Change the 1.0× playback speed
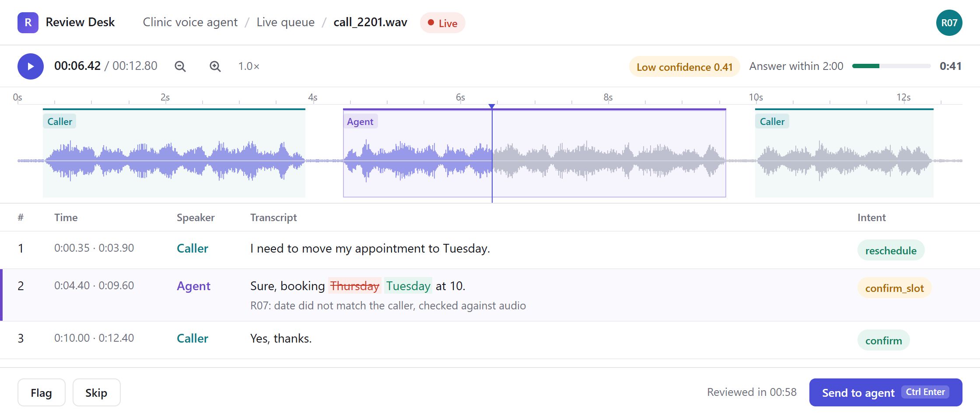Image resolution: width=980 pixels, height=416 pixels. pyautogui.click(x=248, y=66)
